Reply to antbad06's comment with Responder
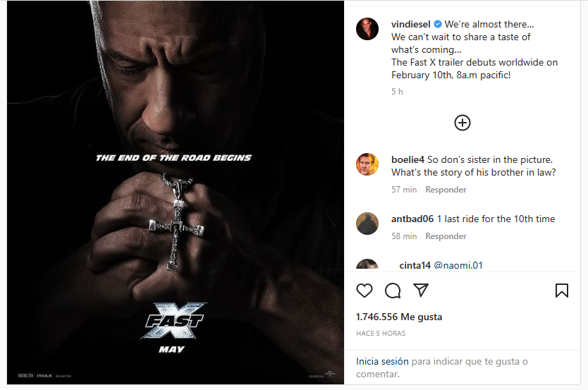Viewport: 588px width, 390px height. [446, 236]
